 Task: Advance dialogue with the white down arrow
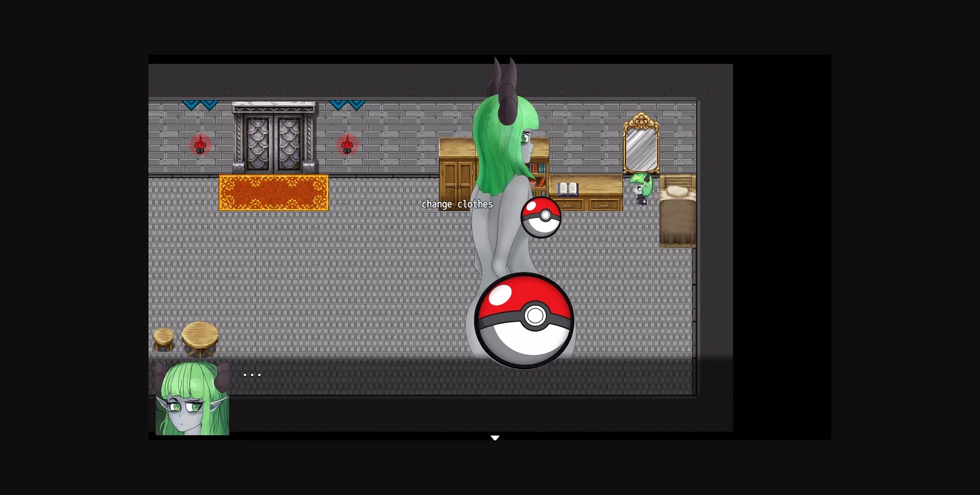(x=495, y=438)
